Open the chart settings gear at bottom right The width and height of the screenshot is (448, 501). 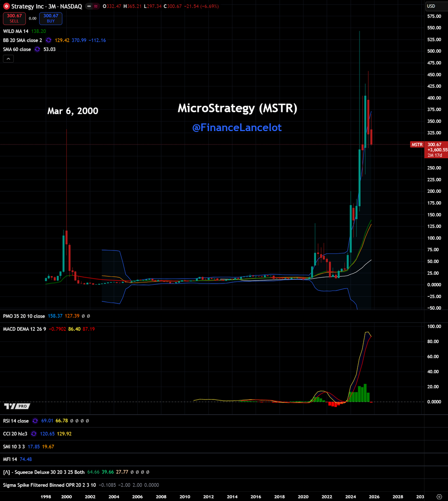439,496
